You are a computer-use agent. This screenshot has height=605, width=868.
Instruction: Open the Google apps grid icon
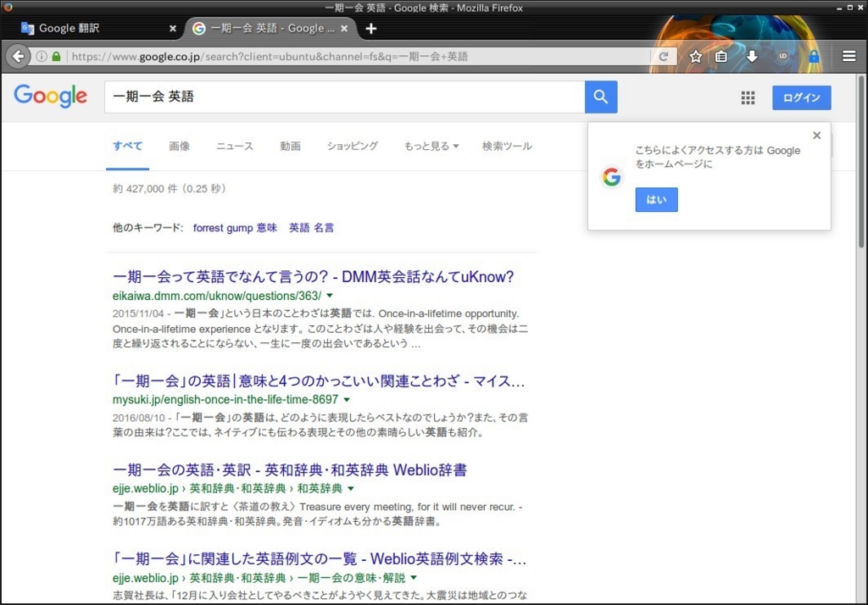click(748, 98)
